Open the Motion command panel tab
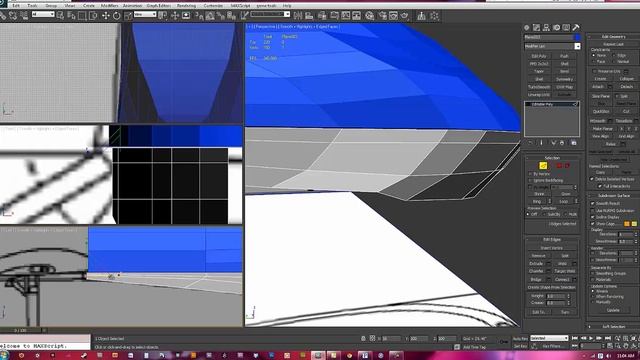The width and height of the screenshot is (640, 360). pyautogui.click(x=556, y=28)
